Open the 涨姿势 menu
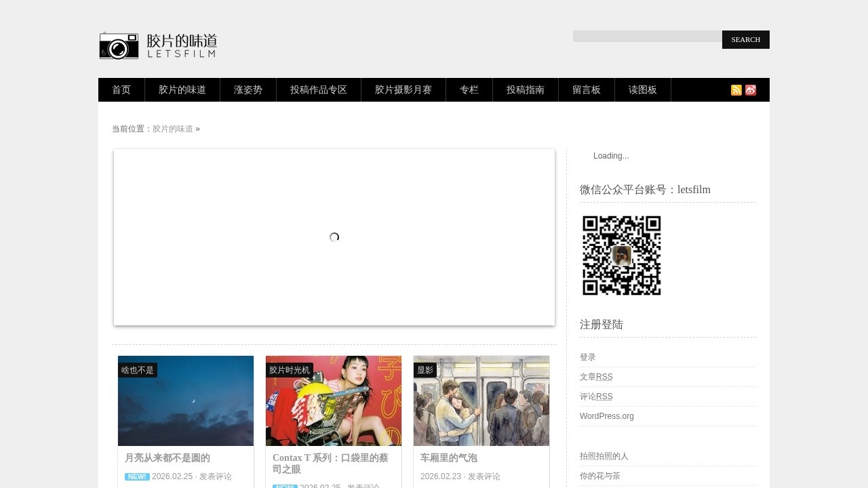The height and width of the screenshot is (488, 868). coord(248,89)
